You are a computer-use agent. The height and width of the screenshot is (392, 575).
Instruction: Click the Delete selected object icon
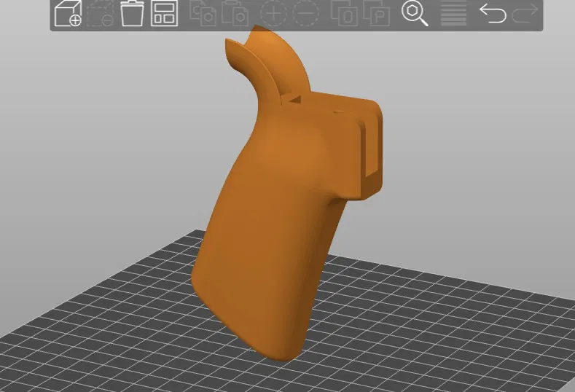pyautogui.click(x=100, y=13)
